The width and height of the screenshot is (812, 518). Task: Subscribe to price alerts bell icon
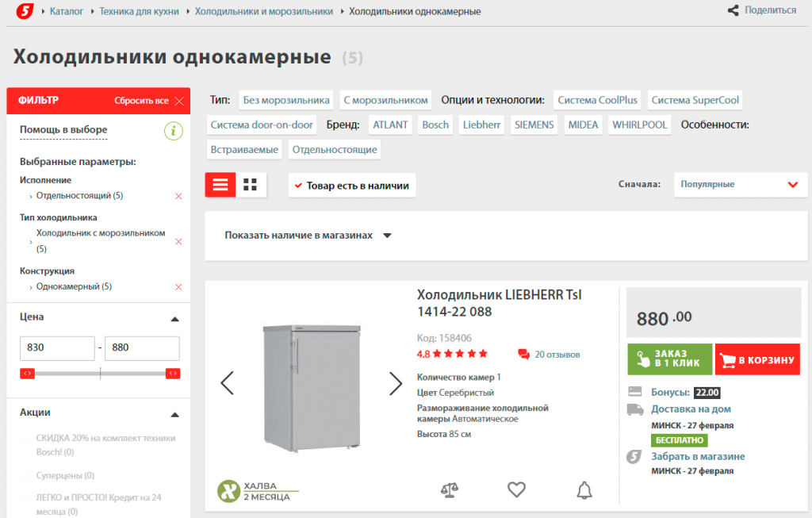[584, 490]
